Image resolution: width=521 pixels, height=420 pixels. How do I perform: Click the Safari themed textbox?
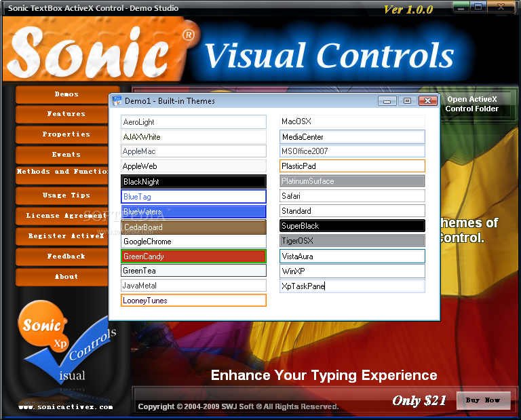[352, 195]
